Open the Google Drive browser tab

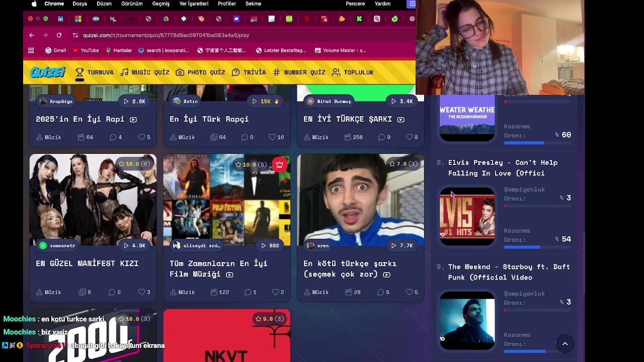[166, 19]
